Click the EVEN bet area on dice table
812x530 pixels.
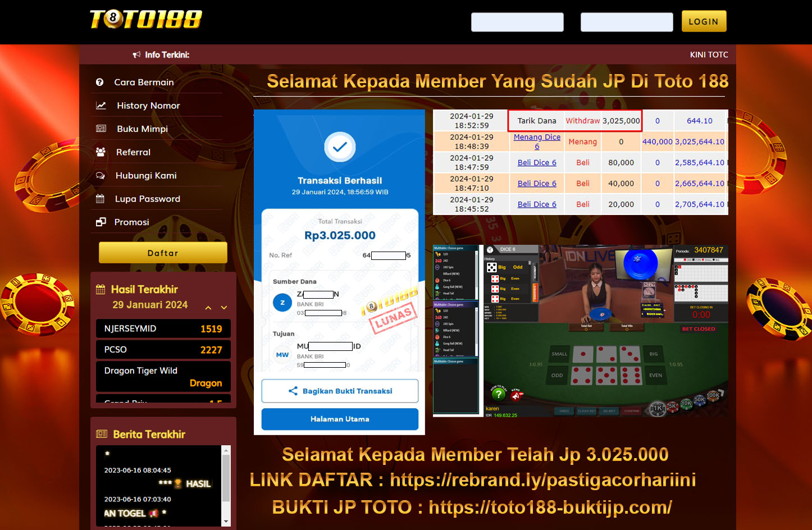655,376
